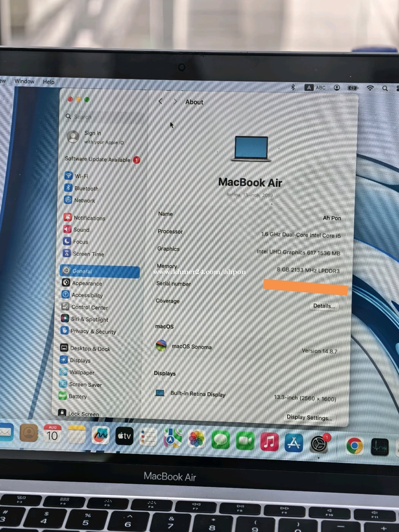Screen dimensions: 399x532
Task: Select Network in the sidebar
Action: point(80,200)
